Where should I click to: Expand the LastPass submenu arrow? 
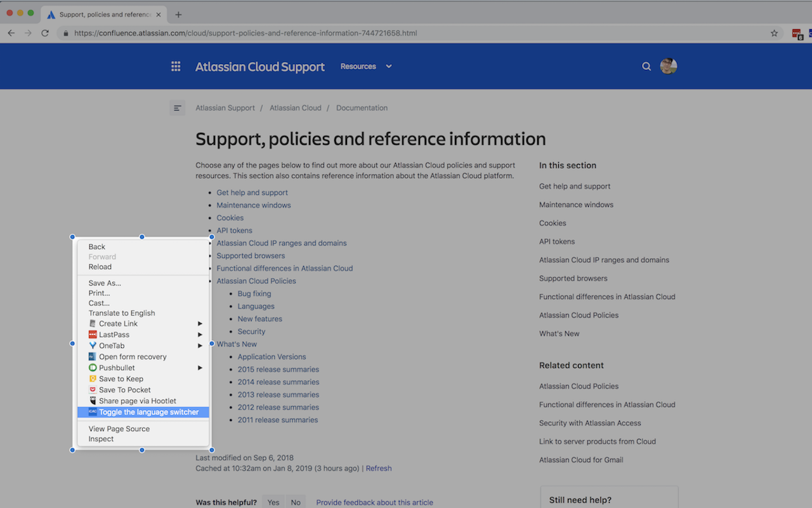[200, 335]
